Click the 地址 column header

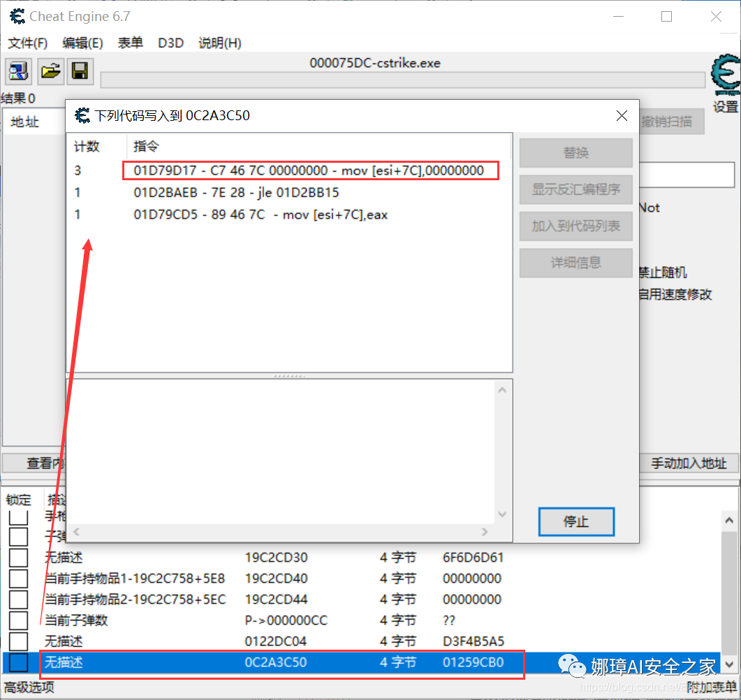[x=25, y=122]
